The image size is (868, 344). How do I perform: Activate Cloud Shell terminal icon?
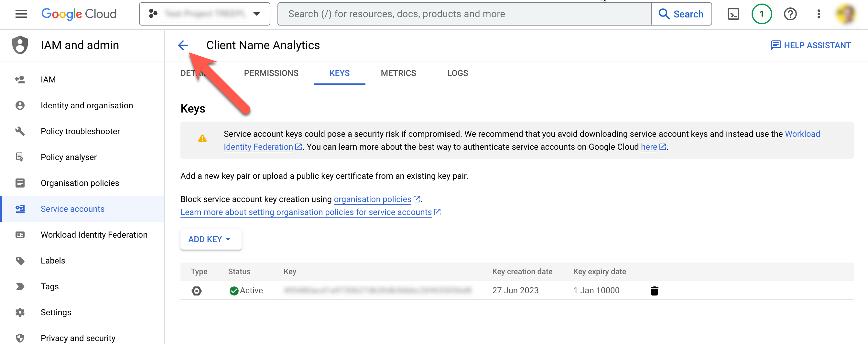coord(733,14)
